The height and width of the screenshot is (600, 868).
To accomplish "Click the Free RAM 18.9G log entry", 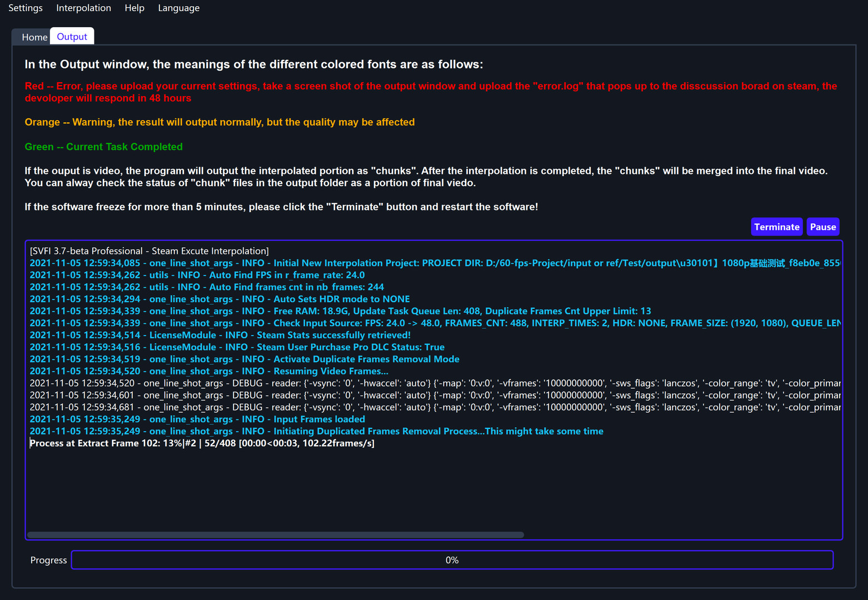I will [340, 311].
